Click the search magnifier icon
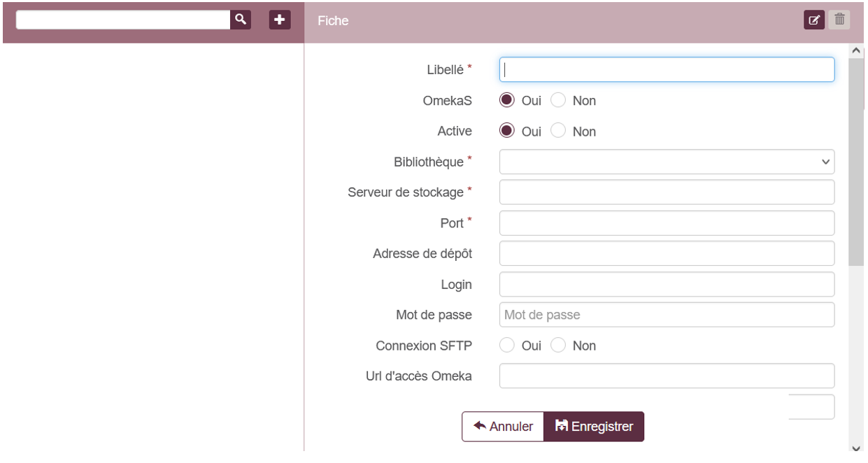Viewport: 868px width, 463px height. coord(241,20)
